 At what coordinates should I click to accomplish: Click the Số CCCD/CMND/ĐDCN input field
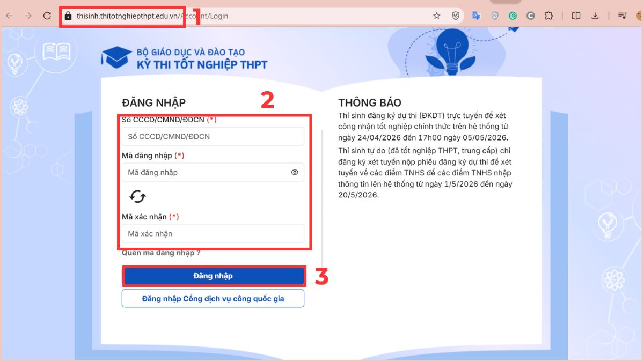[213, 136]
